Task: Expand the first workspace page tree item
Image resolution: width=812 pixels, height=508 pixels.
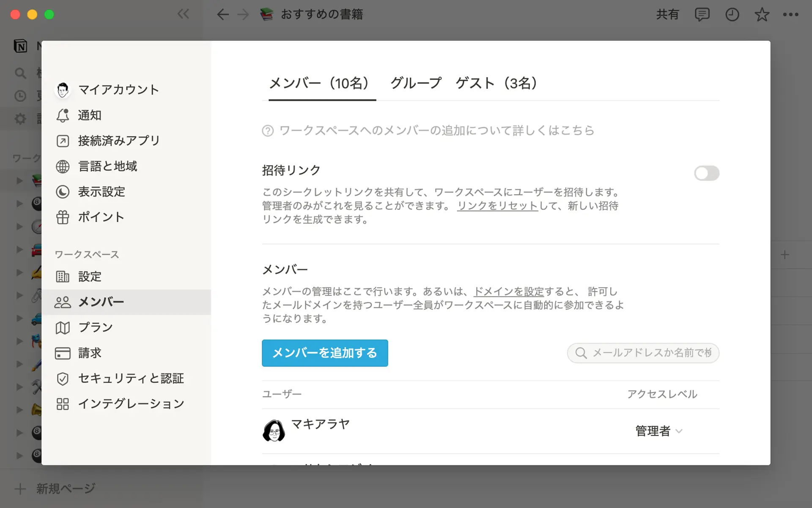Action: pyautogui.click(x=19, y=181)
